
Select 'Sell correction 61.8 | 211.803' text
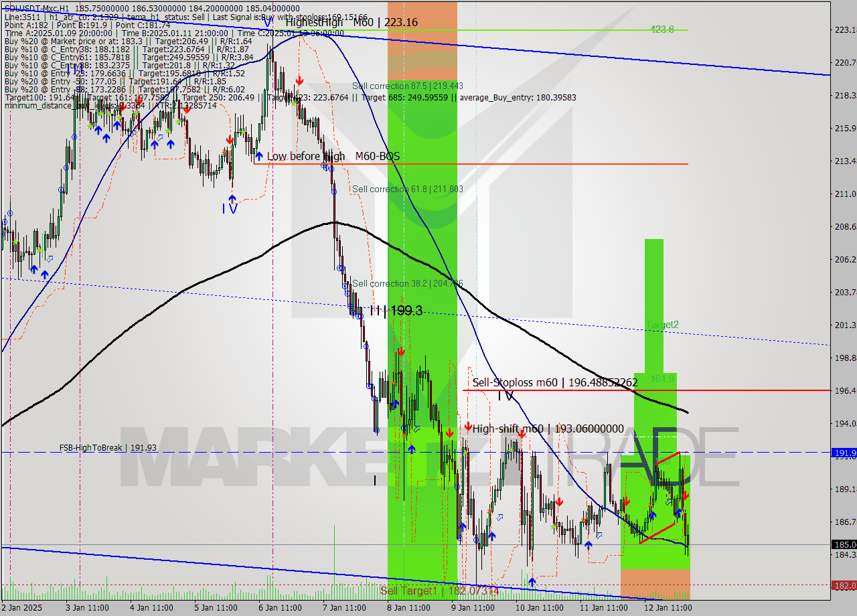point(408,189)
